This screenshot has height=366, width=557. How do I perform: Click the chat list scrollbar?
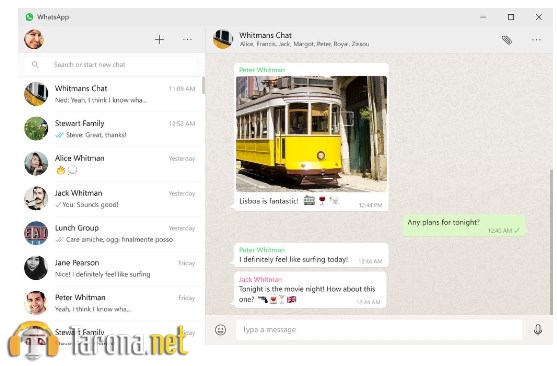(x=203, y=85)
